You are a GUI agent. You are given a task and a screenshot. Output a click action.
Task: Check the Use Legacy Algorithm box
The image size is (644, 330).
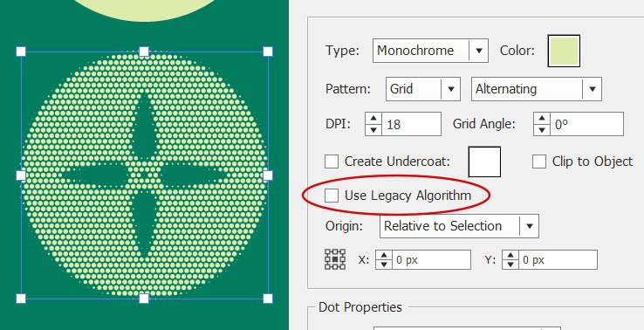(x=332, y=196)
